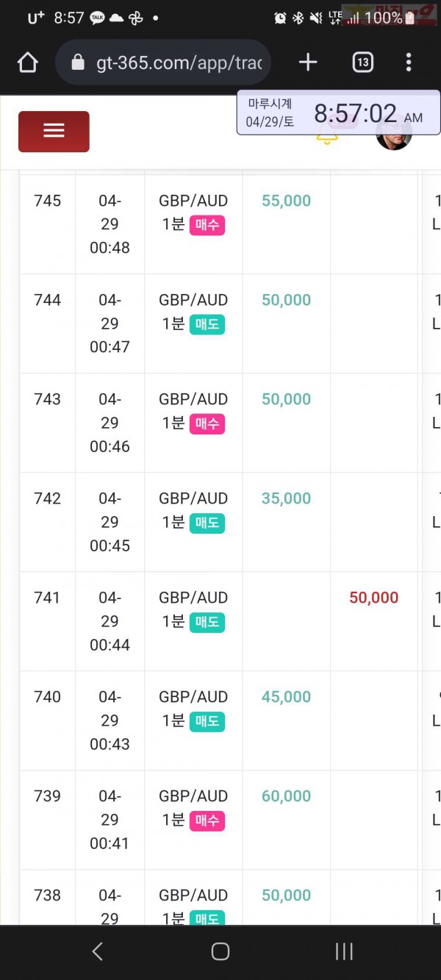
Task: Tap the 매수 tag in row 743
Action: 207,423
